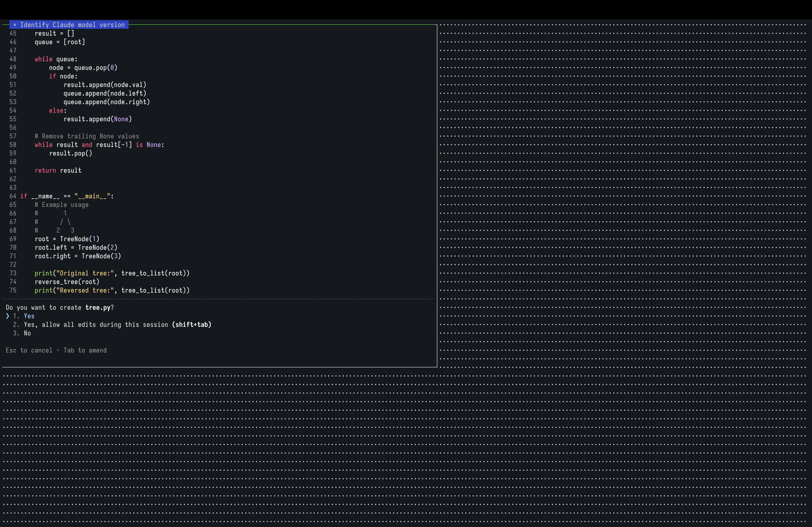Click the print "Reversed tree:" line
Image resolution: width=812 pixels, height=527 pixels.
click(112, 290)
